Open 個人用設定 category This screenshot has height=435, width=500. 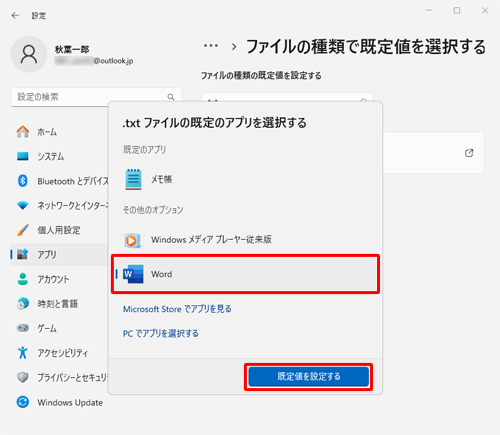coord(59,230)
